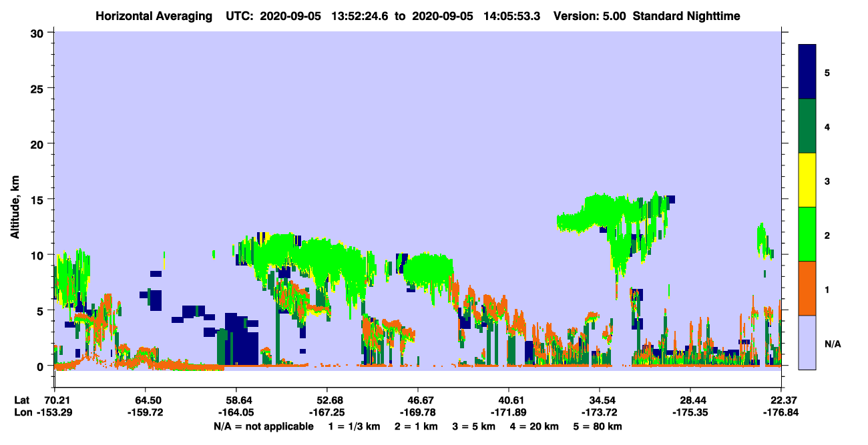Click the dark blue color bar segment labeled 5
Screen dimensions: 868x445
[807, 72]
